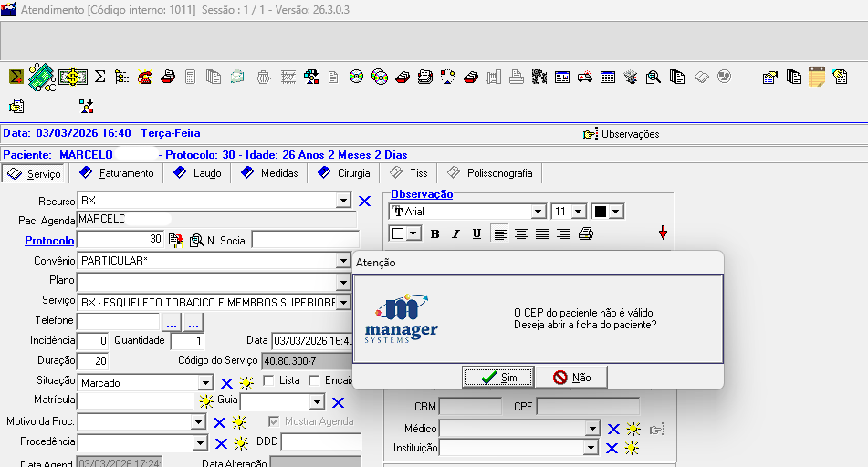Click the red telephone toolbar icon

[x=144, y=77]
